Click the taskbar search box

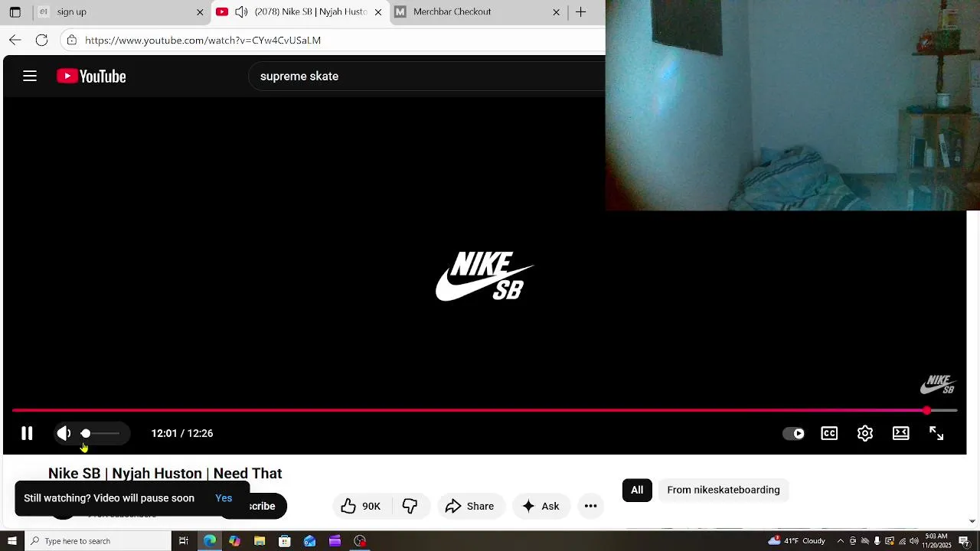pos(97,541)
